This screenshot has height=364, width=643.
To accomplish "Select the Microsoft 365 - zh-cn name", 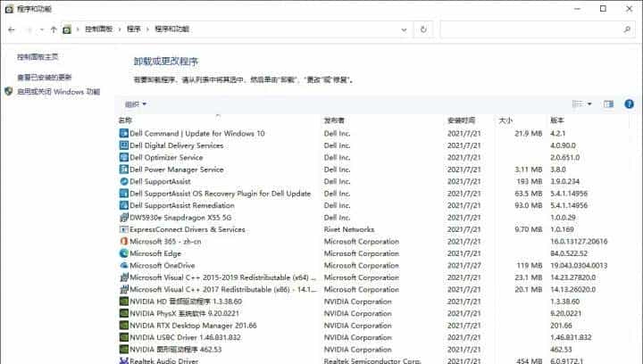I will point(165,241).
